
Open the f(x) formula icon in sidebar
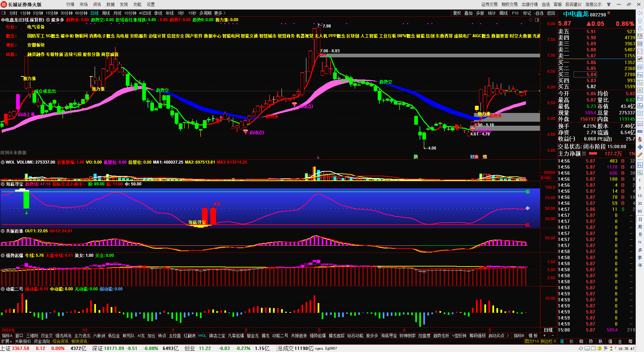(x=640, y=106)
